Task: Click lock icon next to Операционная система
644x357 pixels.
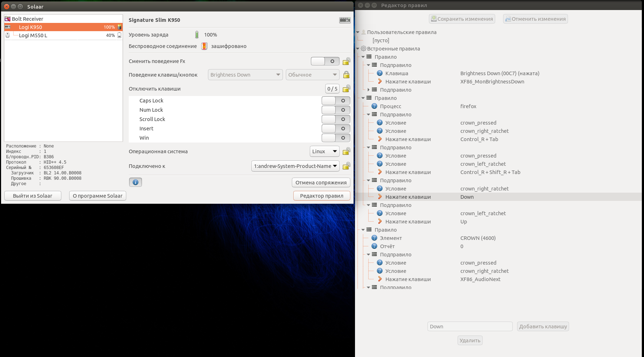Action: (x=346, y=151)
